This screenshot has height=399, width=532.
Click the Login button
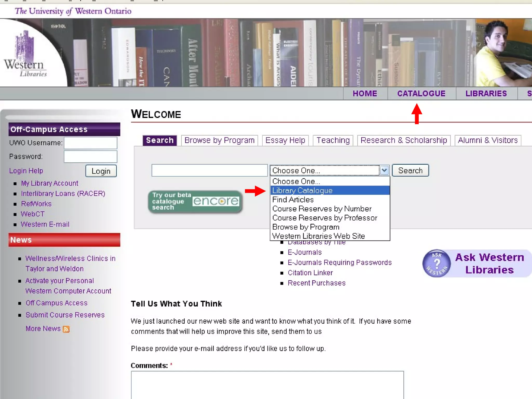pyautogui.click(x=101, y=171)
